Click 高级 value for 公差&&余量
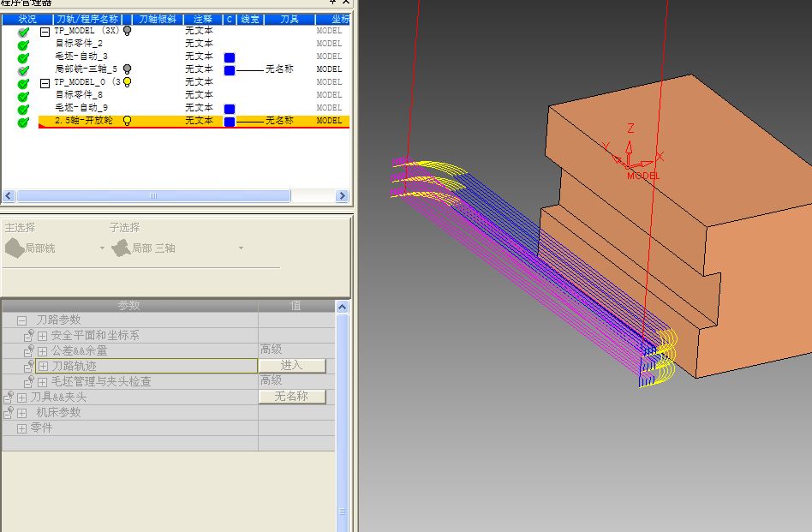Viewport: 812px width, 532px height. point(272,350)
